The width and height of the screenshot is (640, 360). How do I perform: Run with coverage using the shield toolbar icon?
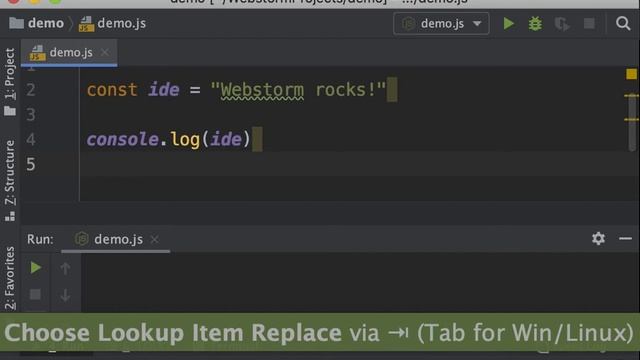pos(562,24)
